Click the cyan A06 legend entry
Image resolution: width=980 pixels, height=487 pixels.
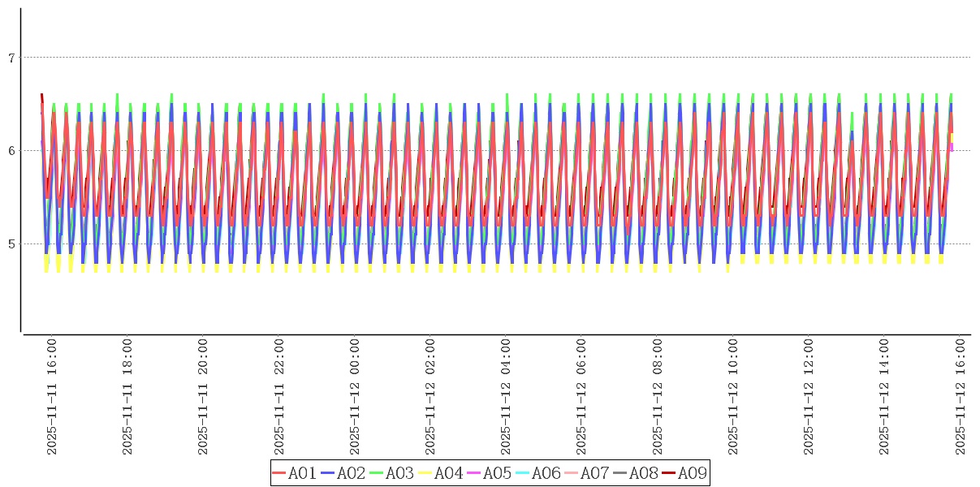coord(537,473)
